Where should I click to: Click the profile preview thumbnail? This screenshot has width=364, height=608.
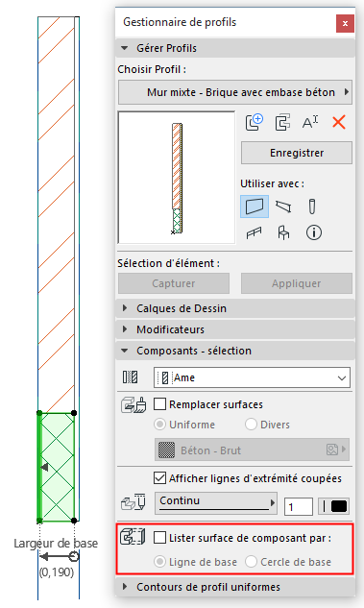tap(177, 178)
